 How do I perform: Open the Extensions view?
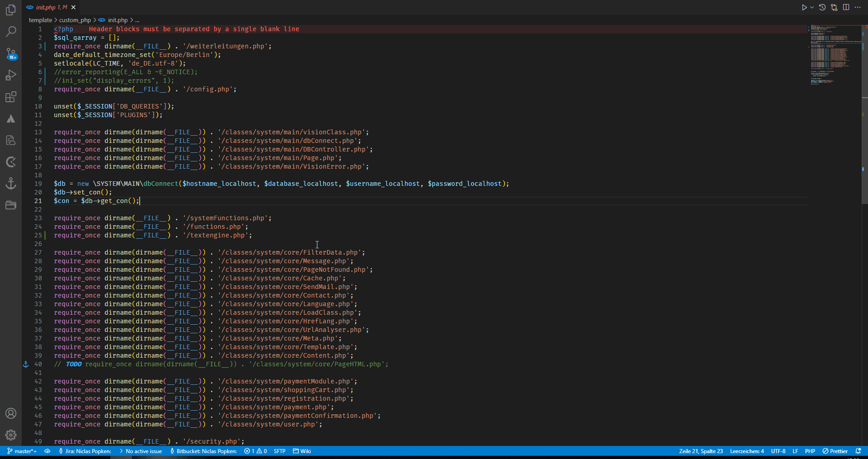point(11,97)
